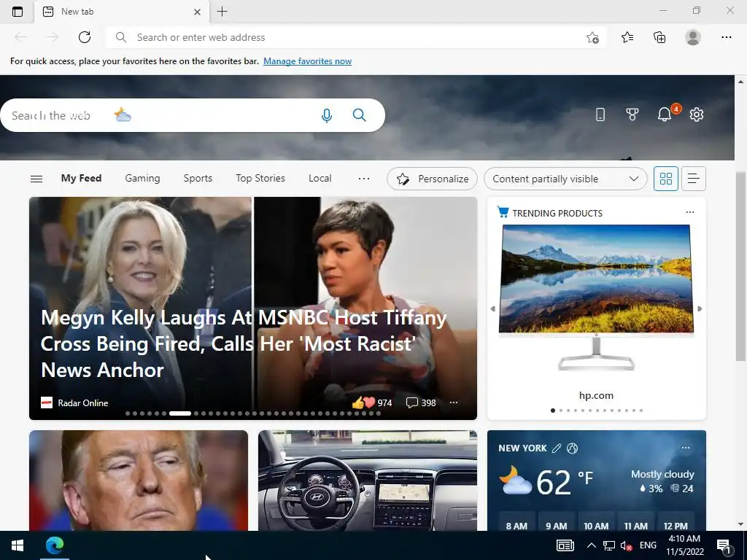747x560 pixels.
Task: Open the feed hamburger menu
Action: click(x=36, y=179)
